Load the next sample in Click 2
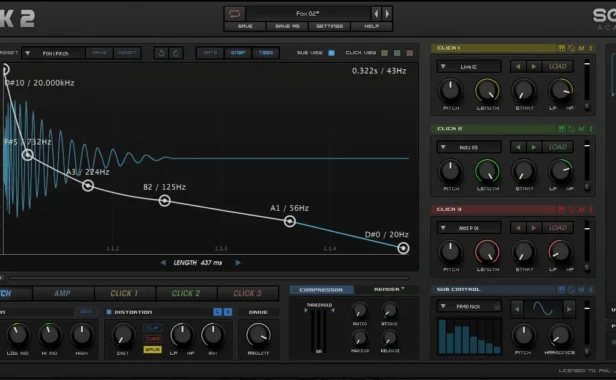This screenshot has width=616, height=380. pyautogui.click(x=534, y=147)
